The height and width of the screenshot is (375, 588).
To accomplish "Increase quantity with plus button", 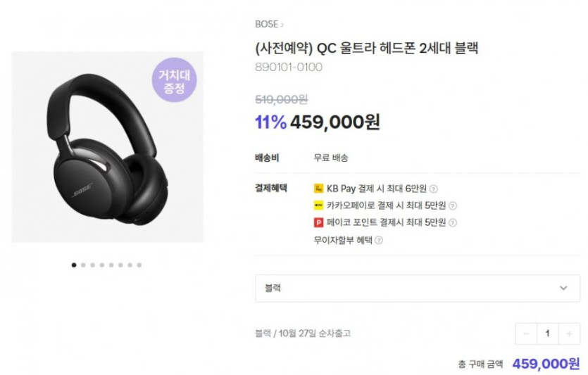I will pyautogui.click(x=569, y=333).
